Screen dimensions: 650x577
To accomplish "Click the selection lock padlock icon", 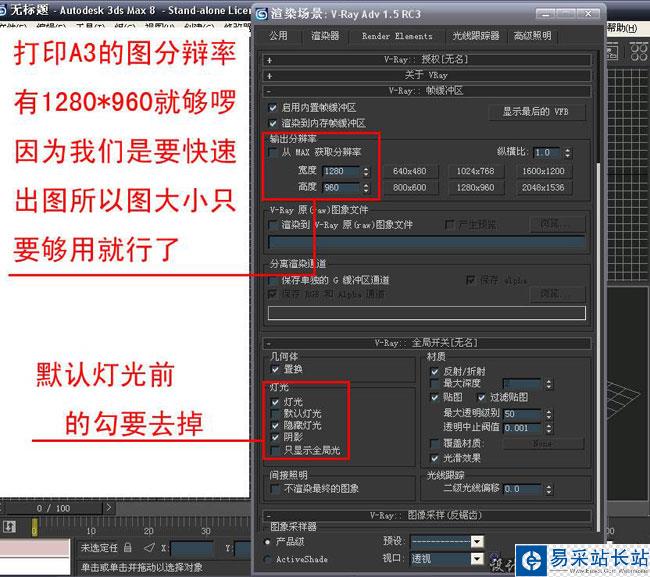I will point(128,548).
